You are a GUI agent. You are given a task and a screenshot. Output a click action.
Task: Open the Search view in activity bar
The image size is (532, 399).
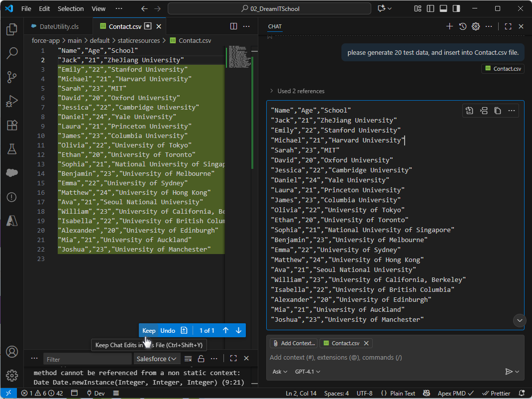12,53
